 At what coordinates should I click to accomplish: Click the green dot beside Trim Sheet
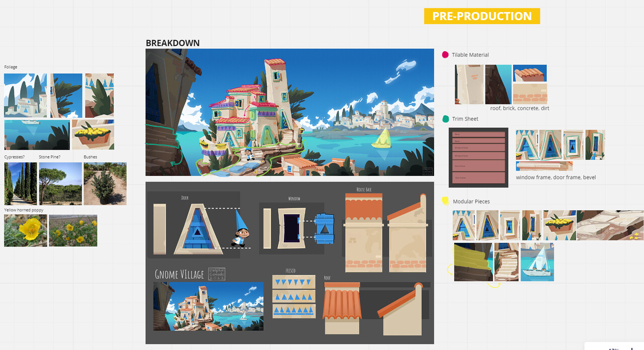[x=445, y=119]
